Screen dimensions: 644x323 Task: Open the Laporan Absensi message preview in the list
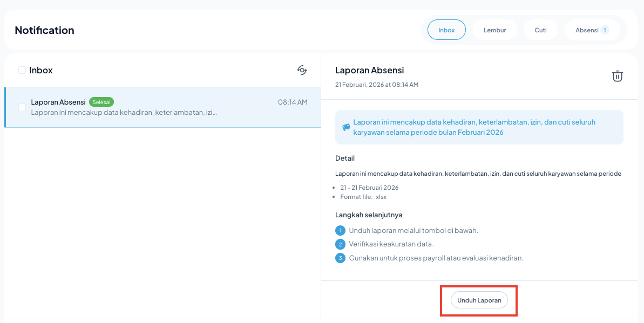point(124,113)
